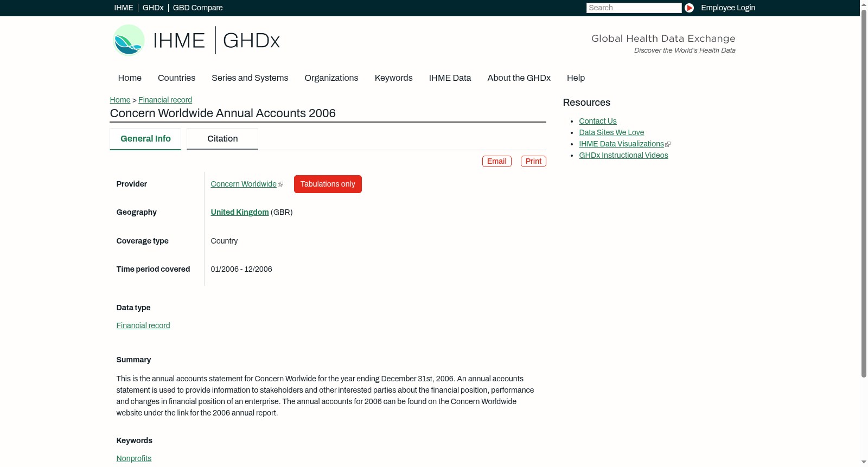868x467 pixels.
Task: Open the Help menu item
Action: point(576,78)
